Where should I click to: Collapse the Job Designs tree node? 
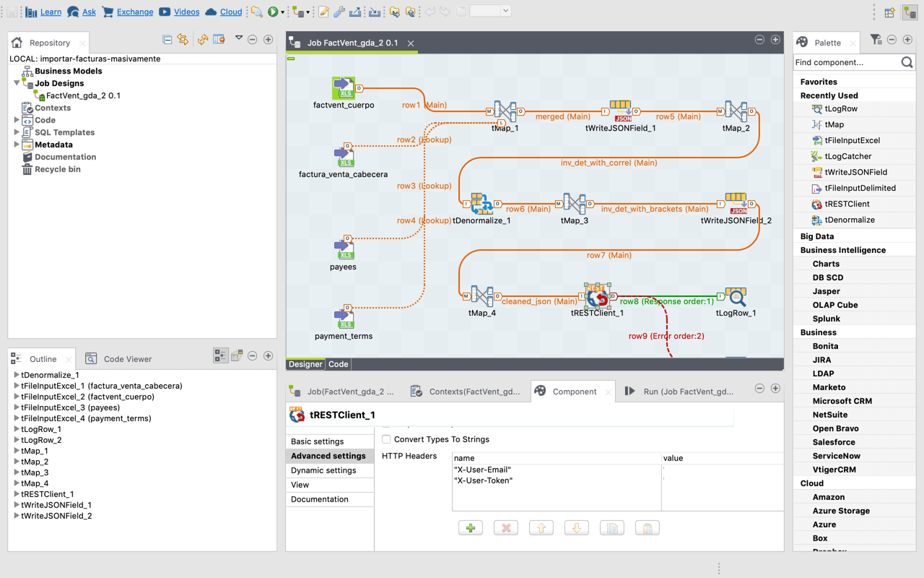pos(17,83)
